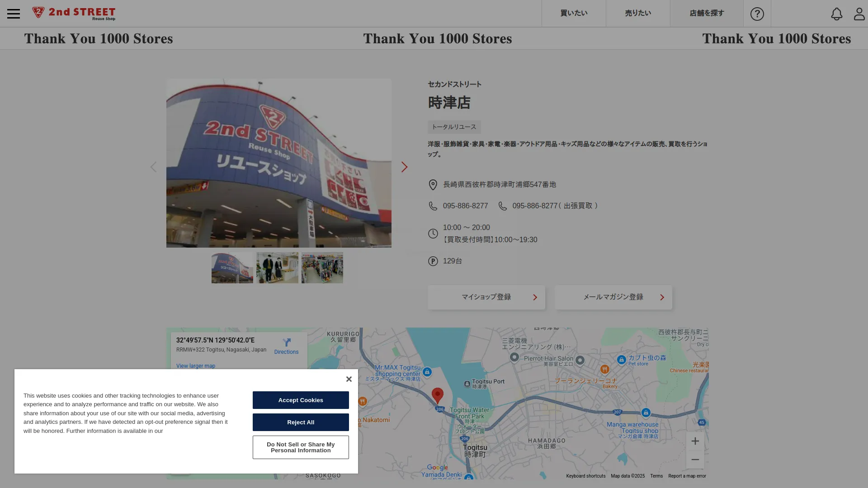
Task: Click the main store photo
Action: [279, 163]
